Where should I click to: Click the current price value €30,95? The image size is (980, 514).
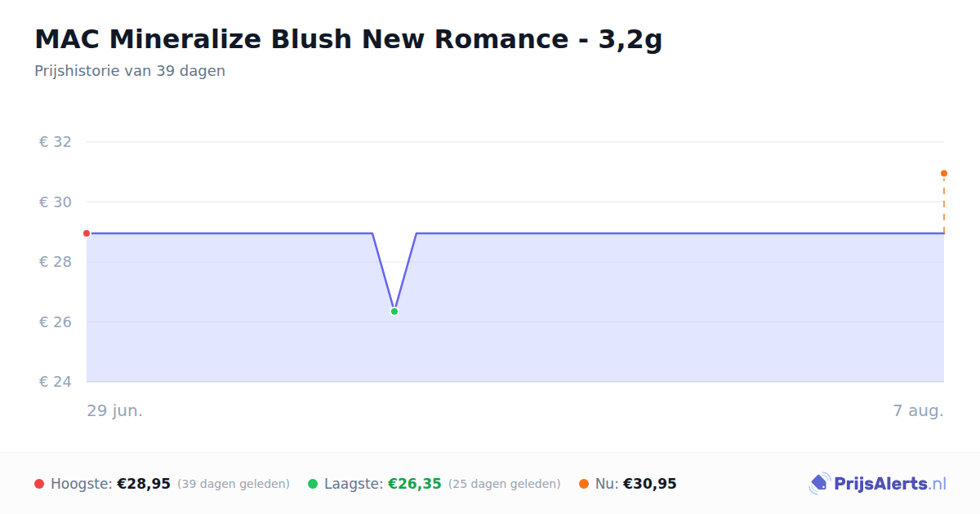coord(650,484)
